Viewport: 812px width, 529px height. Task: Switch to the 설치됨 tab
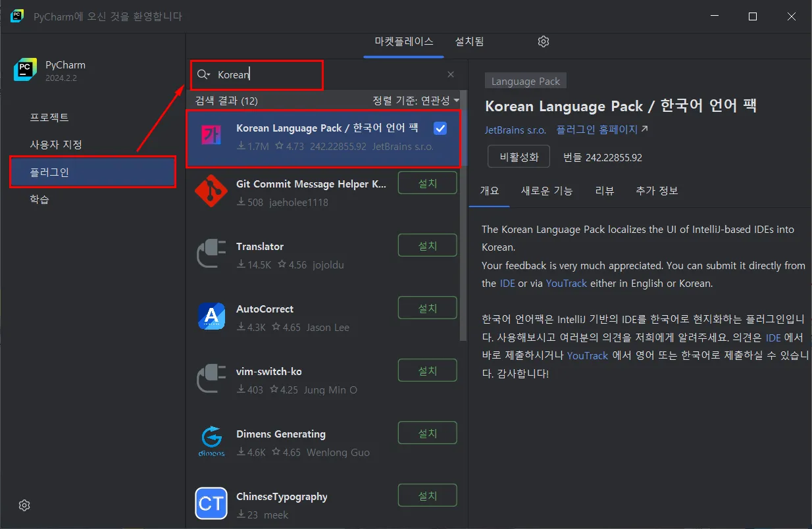point(469,41)
